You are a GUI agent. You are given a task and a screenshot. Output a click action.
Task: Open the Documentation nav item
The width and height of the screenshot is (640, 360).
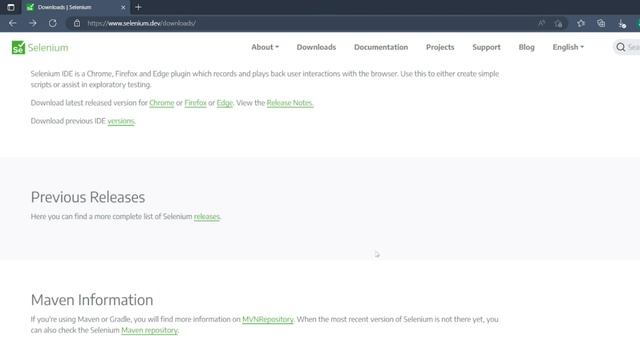(381, 47)
